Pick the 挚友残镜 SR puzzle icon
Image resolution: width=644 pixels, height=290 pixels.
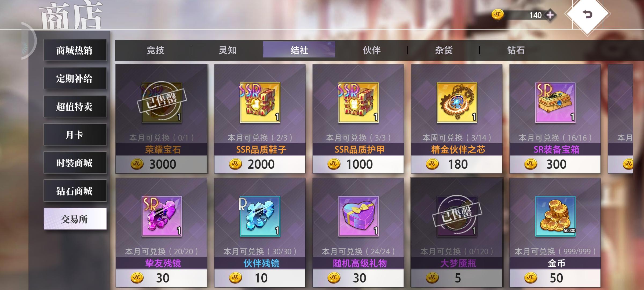162,216
